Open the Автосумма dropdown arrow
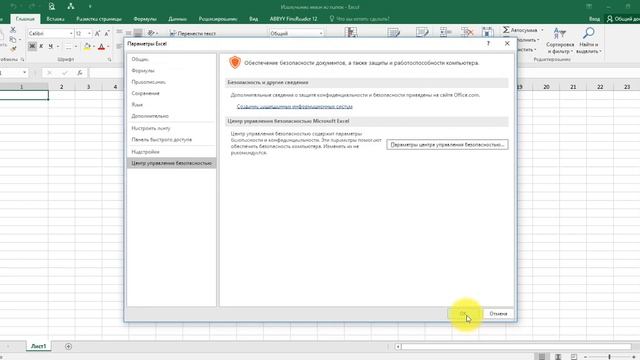 point(542,30)
